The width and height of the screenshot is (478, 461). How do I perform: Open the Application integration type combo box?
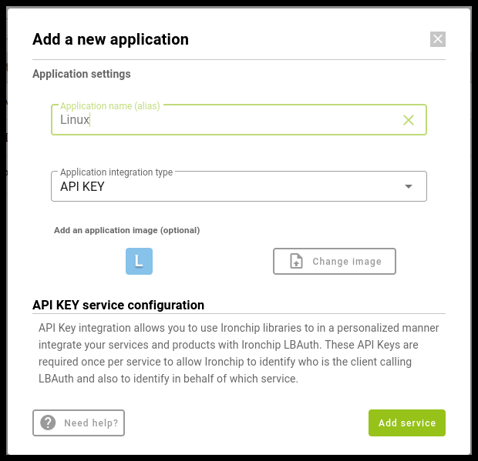coord(239,186)
